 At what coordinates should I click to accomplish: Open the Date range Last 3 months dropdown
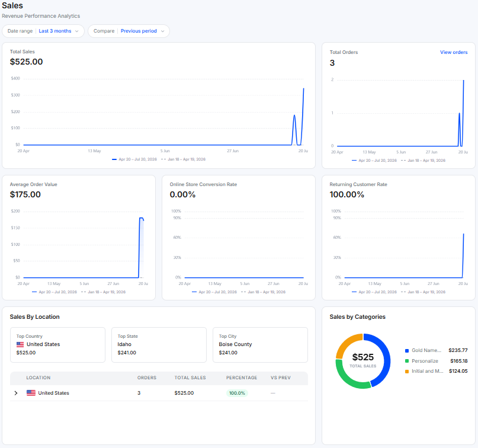[x=43, y=31]
